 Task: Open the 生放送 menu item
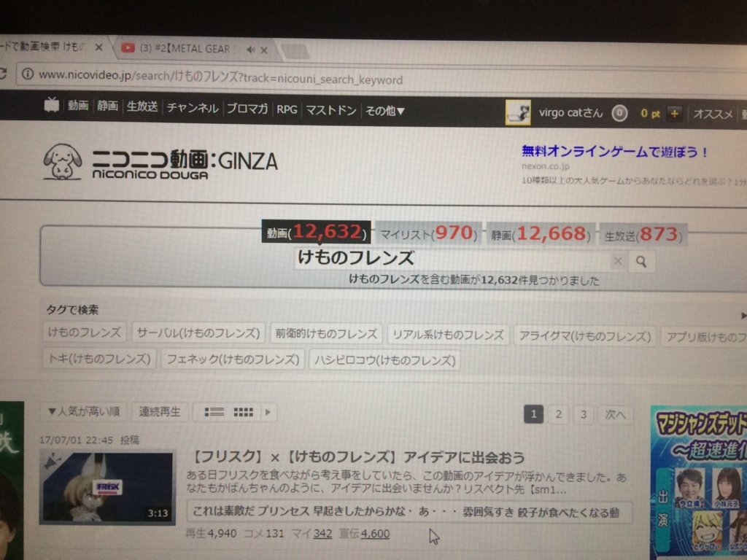[142, 106]
